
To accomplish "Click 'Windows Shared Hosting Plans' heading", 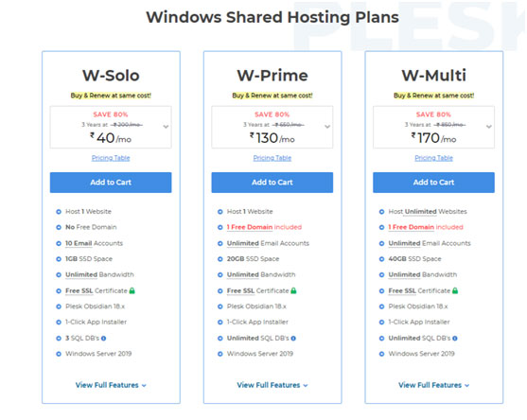I will point(272,17).
